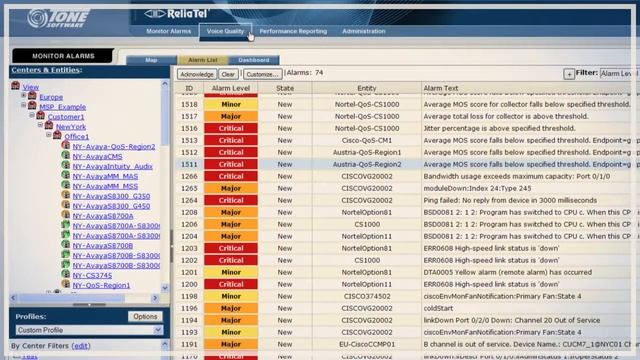Expand the Europe tree node
The width and height of the screenshot is (640, 360).
tap(24, 96)
